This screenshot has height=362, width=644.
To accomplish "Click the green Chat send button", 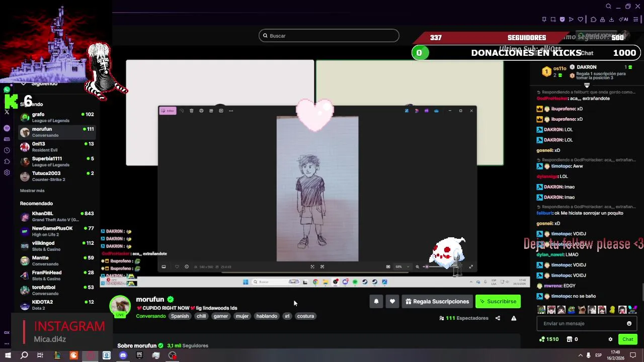I will (628, 339).
